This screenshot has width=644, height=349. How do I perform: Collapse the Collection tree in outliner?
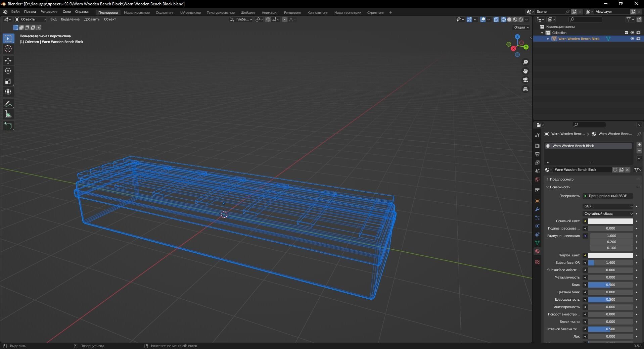coord(542,33)
